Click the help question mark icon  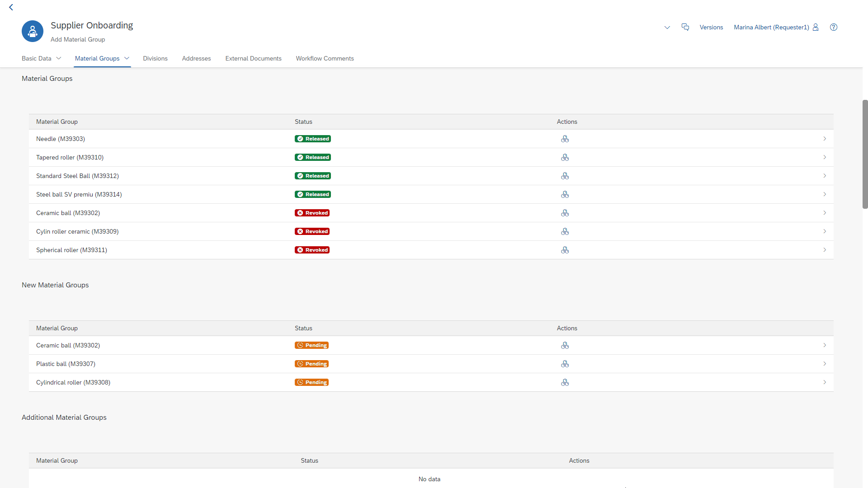click(834, 27)
